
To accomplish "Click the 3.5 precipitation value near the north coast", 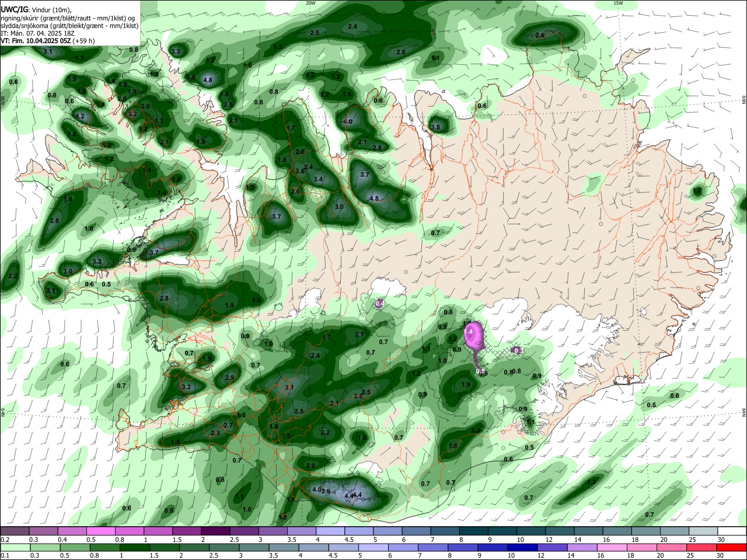I will pyautogui.click(x=435, y=127).
